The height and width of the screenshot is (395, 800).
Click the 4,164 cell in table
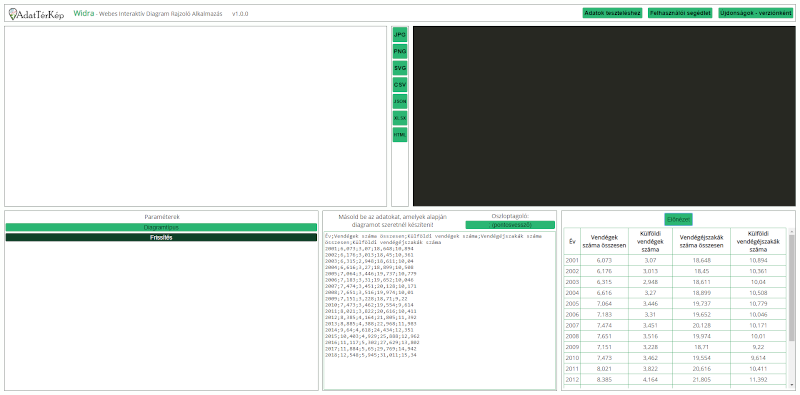651,380
